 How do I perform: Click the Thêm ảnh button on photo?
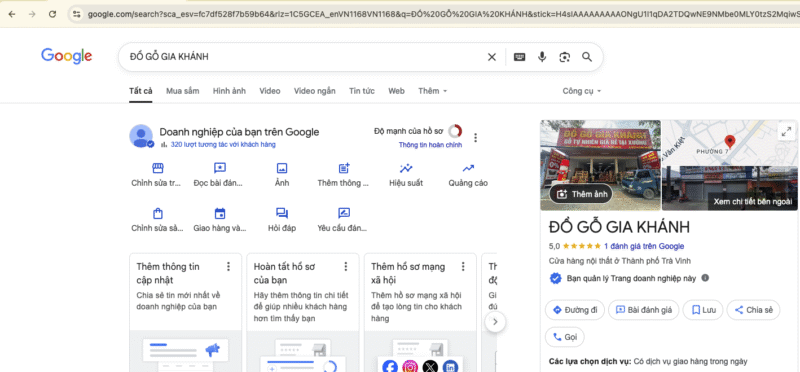(x=581, y=194)
